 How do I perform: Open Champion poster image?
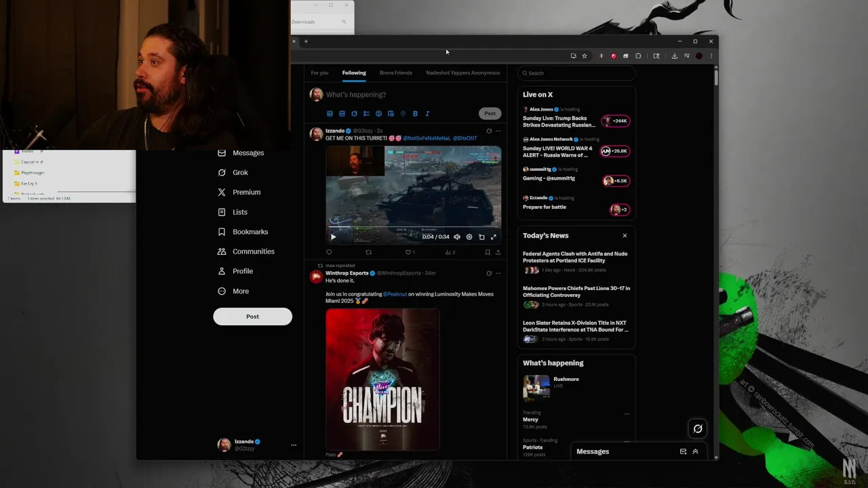pos(382,380)
